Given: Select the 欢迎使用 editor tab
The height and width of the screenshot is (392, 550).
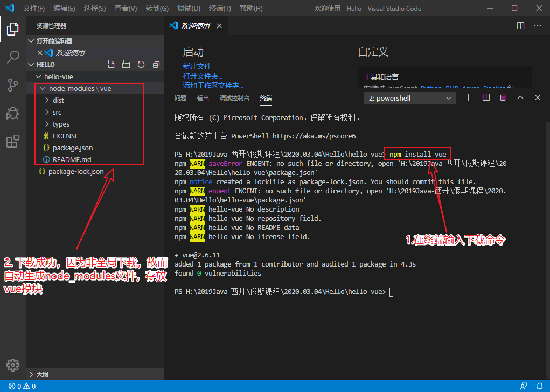Looking at the screenshot, I should click(196, 26).
